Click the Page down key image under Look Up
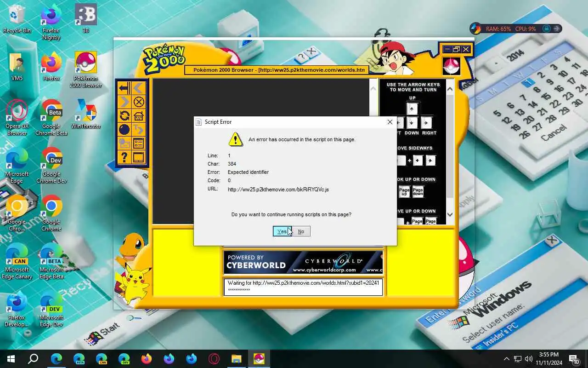The width and height of the screenshot is (588, 368). pyautogui.click(x=418, y=191)
